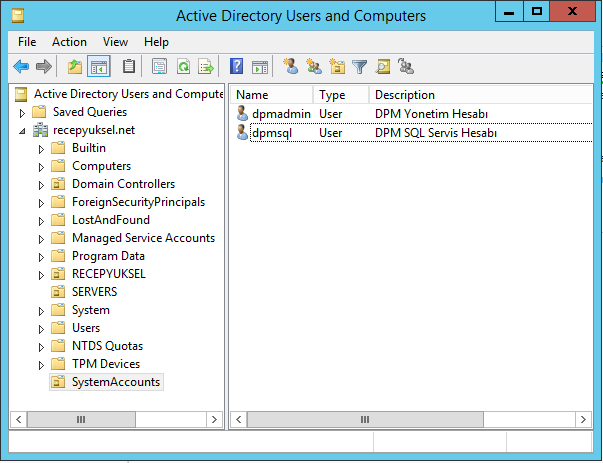Click left arrow of list pane scrollbar

coord(238,419)
